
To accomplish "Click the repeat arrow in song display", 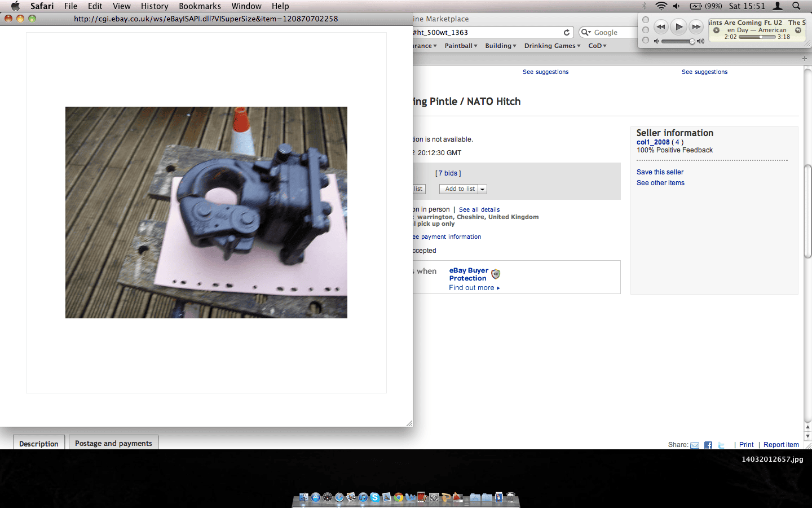I will pyautogui.click(x=798, y=30).
